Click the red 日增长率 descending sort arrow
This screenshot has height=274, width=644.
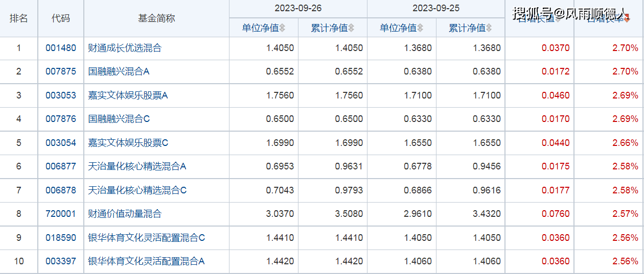pos(627,19)
